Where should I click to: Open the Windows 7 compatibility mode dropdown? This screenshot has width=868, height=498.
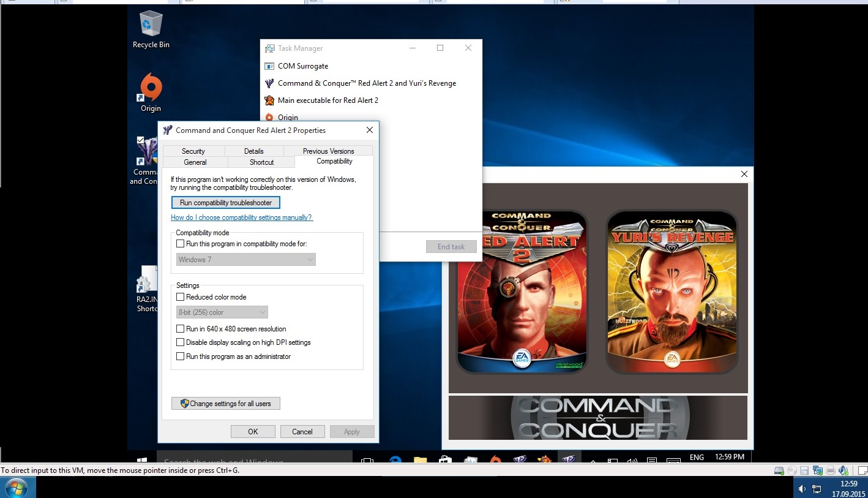(x=245, y=260)
